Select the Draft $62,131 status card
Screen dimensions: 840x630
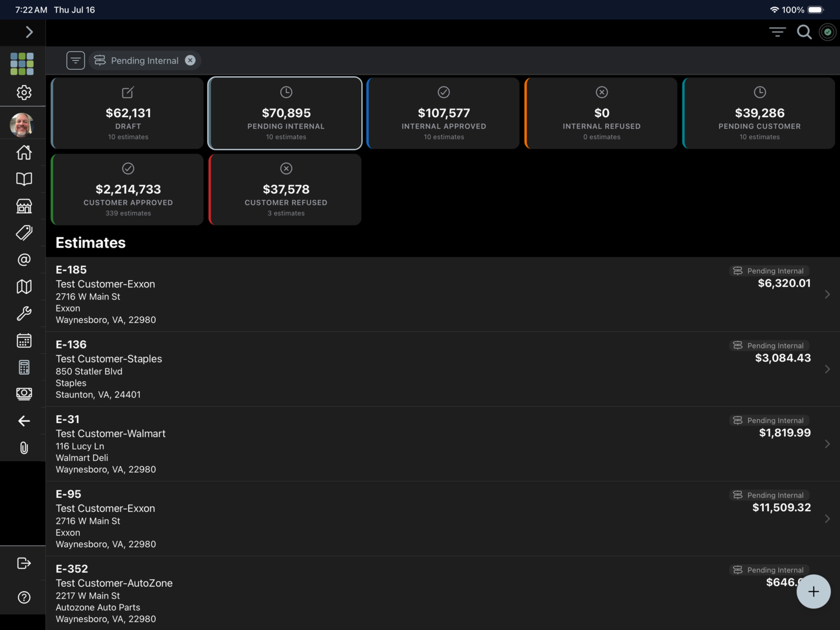[x=127, y=113]
